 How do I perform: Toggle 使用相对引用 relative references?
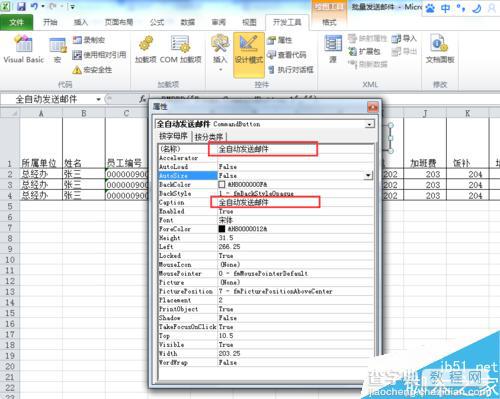click(99, 55)
